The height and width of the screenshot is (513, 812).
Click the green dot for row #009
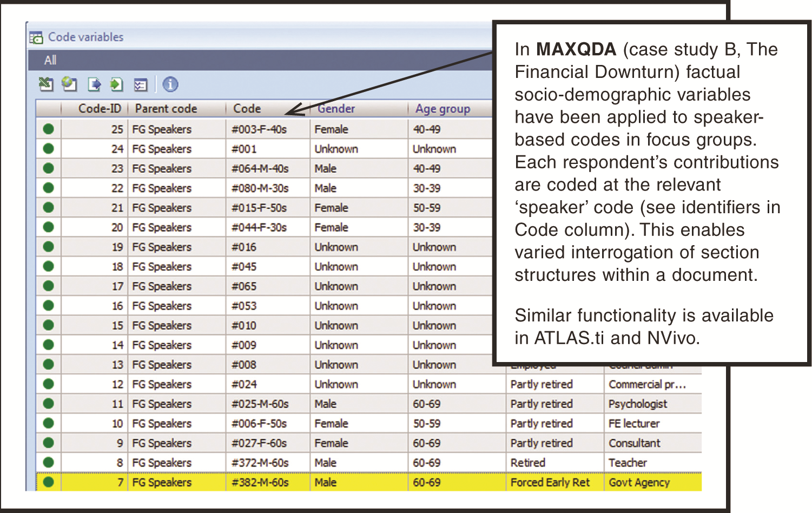tap(48, 345)
